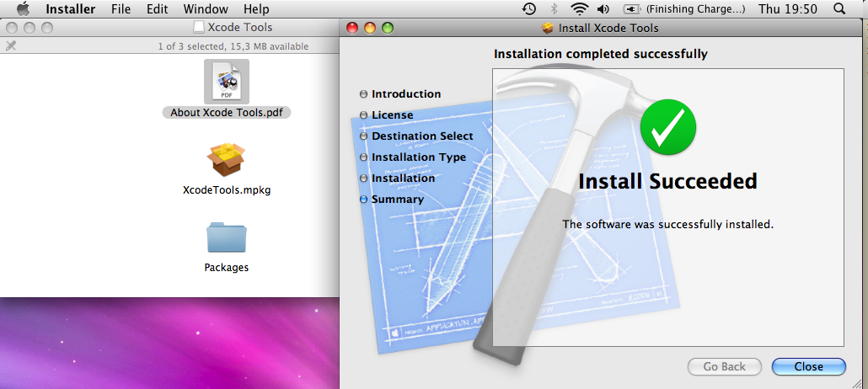Select the Packages folder icon

pos(227,237)
